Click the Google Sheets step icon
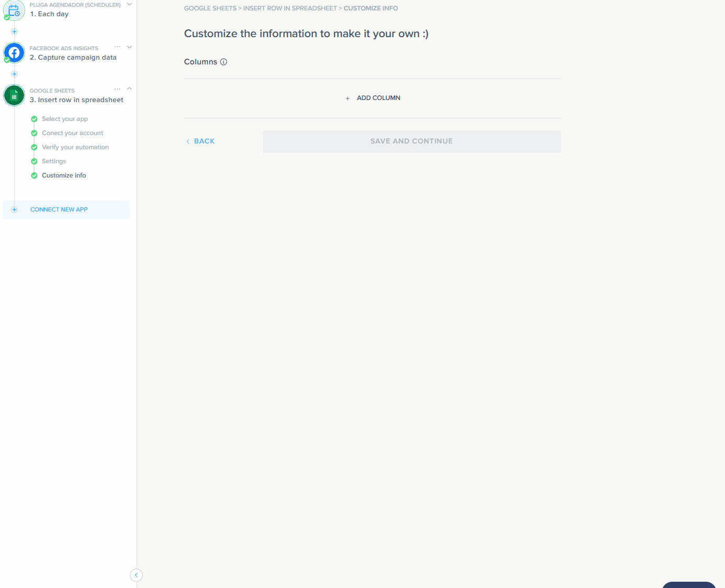 [14, 95]
